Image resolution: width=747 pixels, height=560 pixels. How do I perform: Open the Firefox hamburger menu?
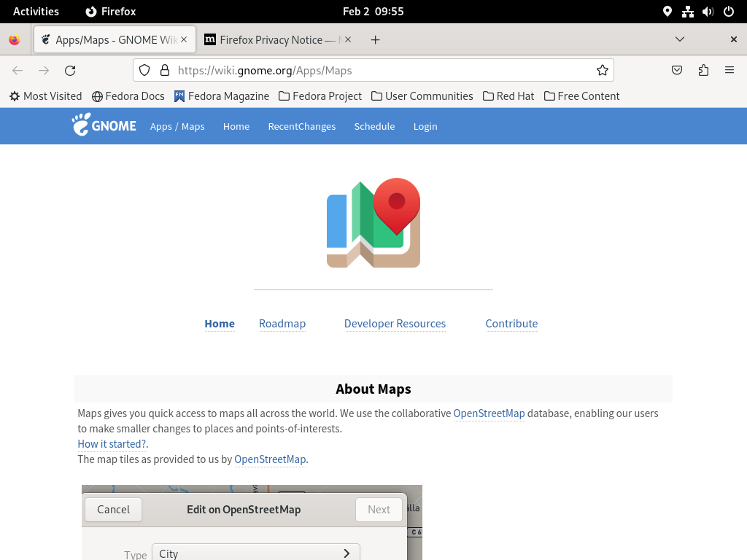[x=729, y=71]
